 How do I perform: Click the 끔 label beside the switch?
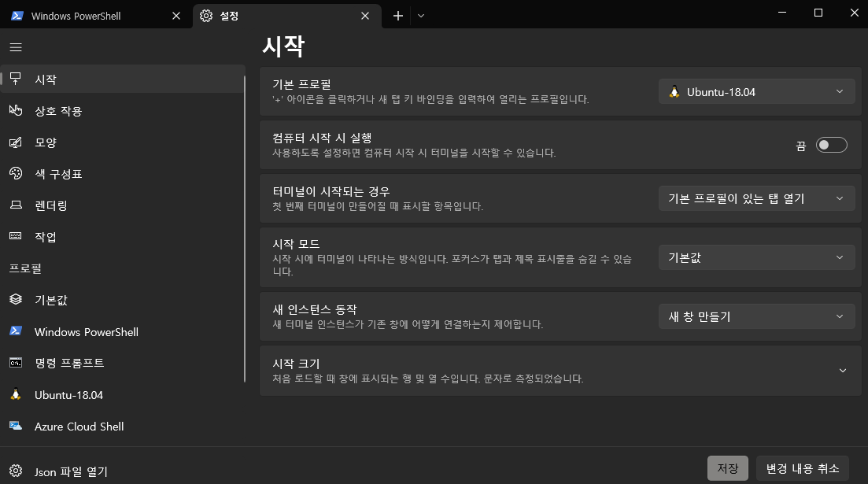click(801, 146)
